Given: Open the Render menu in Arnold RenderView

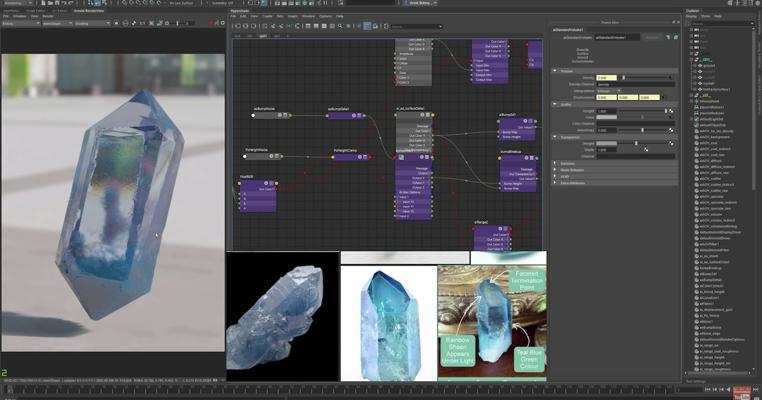Looking at the screenshot, I should (x=48, y=17).
